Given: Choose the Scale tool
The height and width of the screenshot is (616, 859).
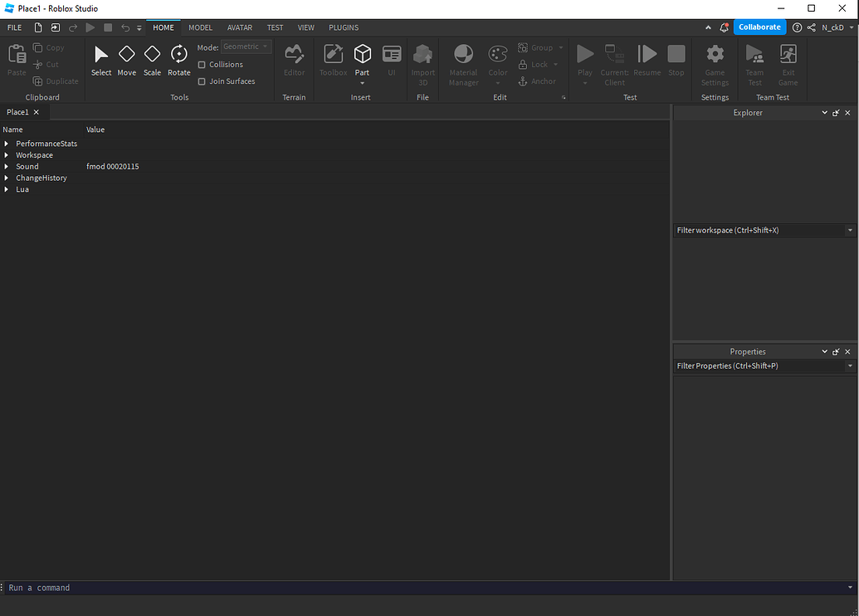Looking at the screenshot, I should coord(153,61).
